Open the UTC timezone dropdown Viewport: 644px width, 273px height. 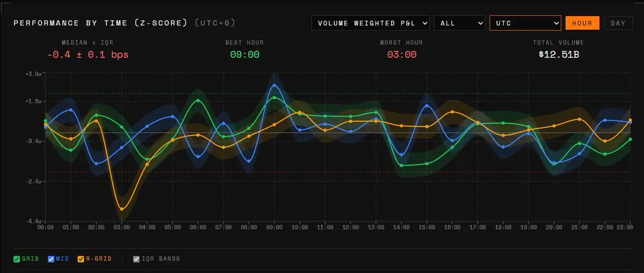coord(525,23)
